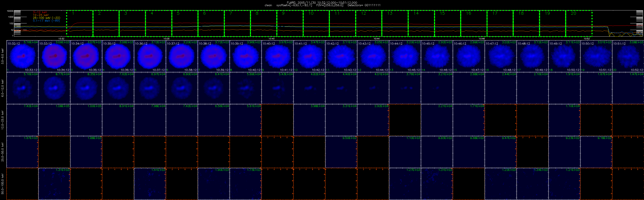Open the 6–12 keV image labeled 8.35E+04
Image resolution: width=644 pixels, height=200 pixels.
(x=86, y=88)
